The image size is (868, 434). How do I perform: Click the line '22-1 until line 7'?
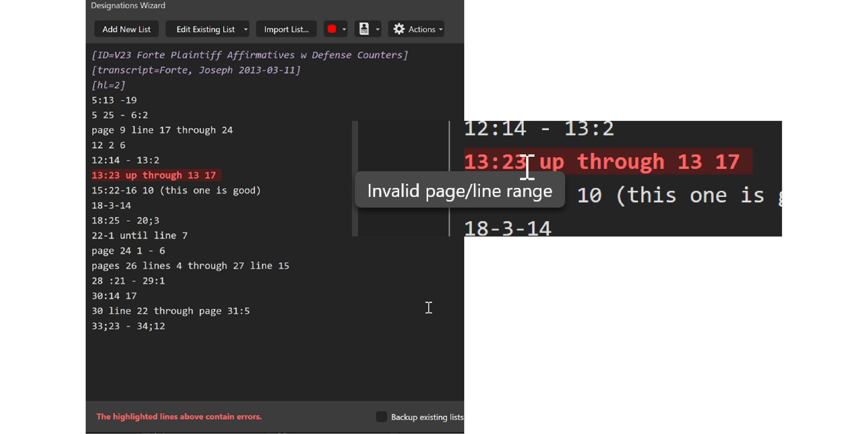[139, 236]
